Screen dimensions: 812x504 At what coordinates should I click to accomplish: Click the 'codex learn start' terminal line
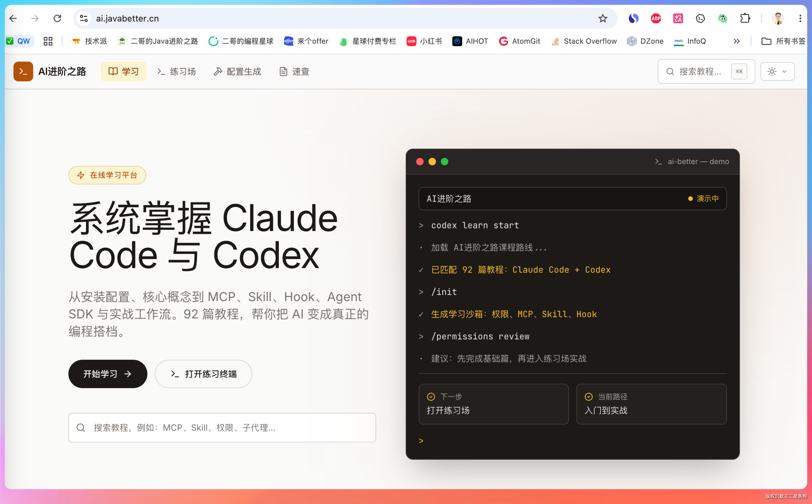[x=475, y=225]
